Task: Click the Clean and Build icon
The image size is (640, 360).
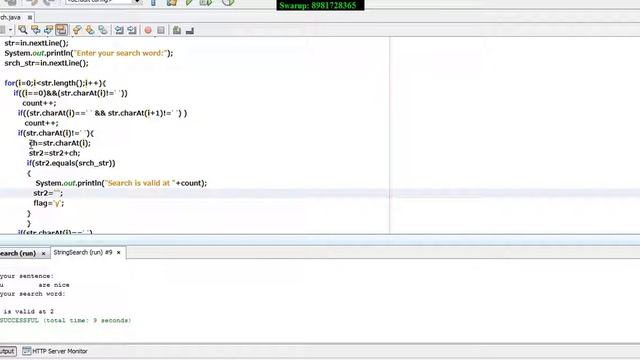Action: [172, 2]
